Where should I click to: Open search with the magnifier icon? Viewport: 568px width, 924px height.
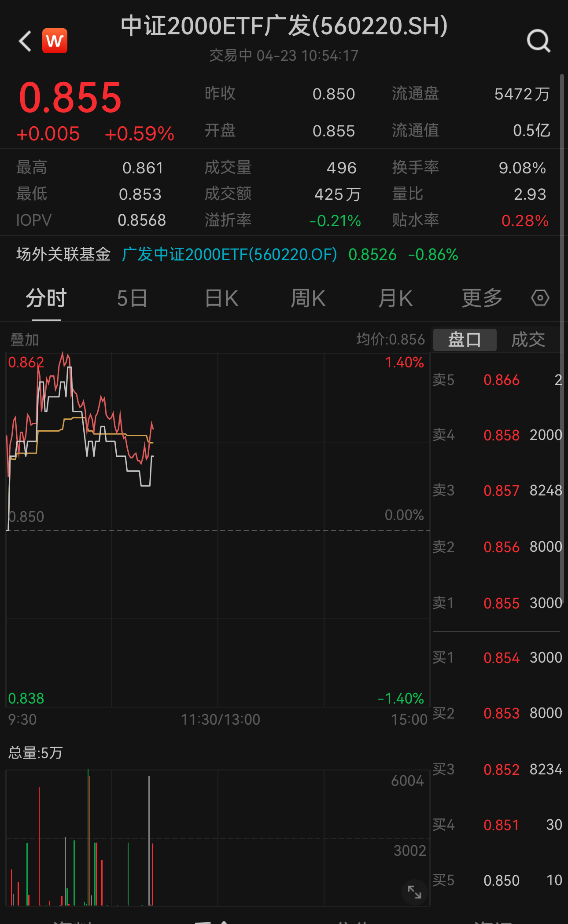point(538,41)
